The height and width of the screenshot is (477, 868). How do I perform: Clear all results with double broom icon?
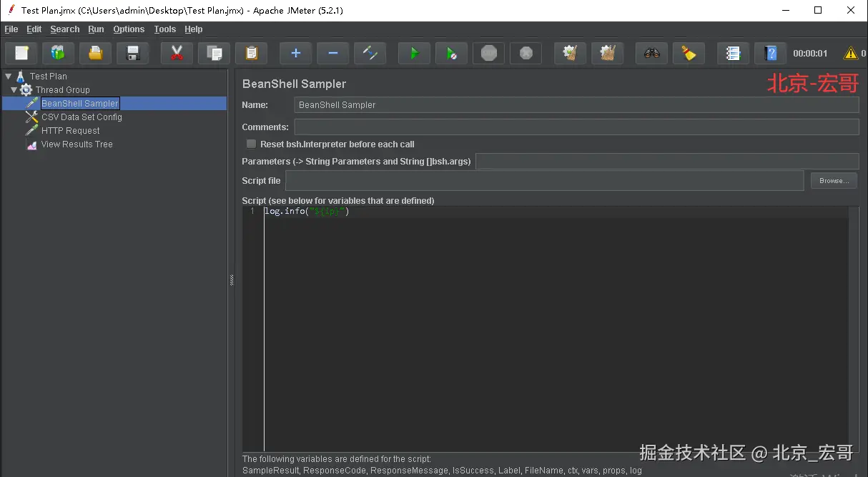pos(607,53)
